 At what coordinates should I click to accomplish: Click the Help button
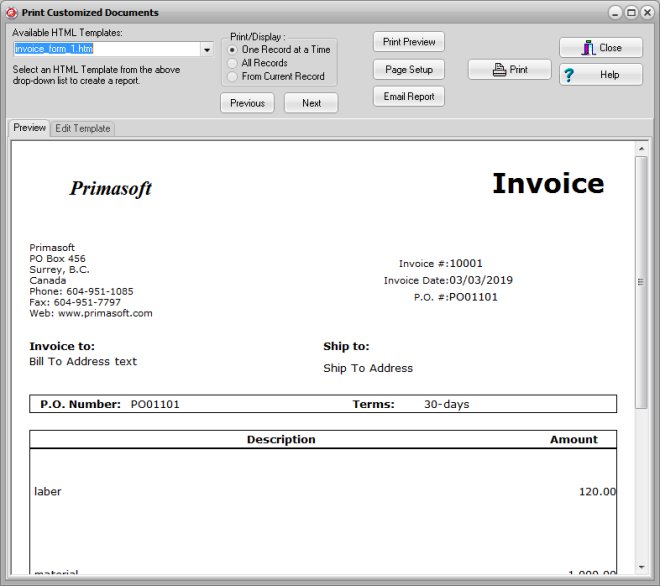tap(601, 75)
